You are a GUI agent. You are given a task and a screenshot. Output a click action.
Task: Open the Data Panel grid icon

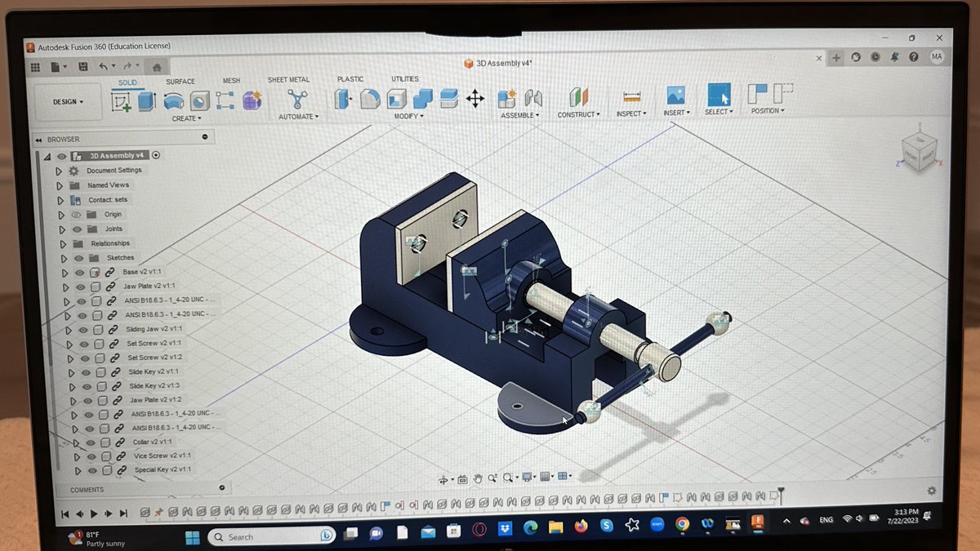coord(35,67)
